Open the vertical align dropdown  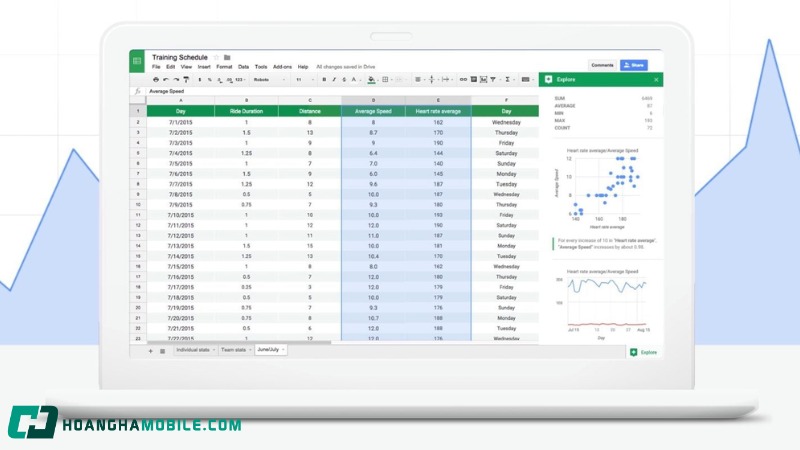(432, 80)
